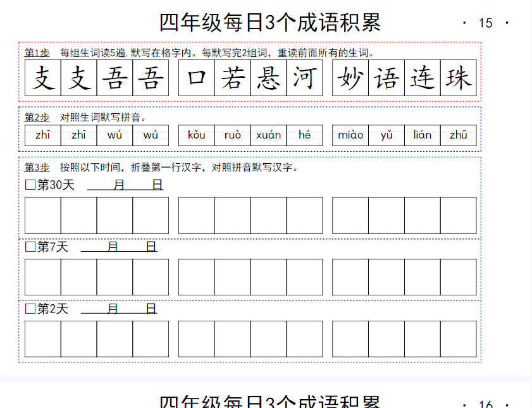
Task: Select the 第2步 underlined label
Action: (x=37, y=117)
